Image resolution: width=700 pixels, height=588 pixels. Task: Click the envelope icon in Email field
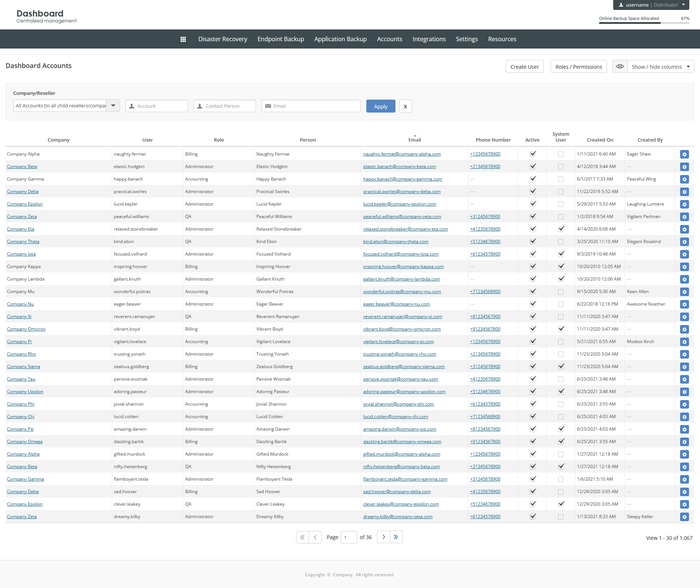tap(268, 106)
